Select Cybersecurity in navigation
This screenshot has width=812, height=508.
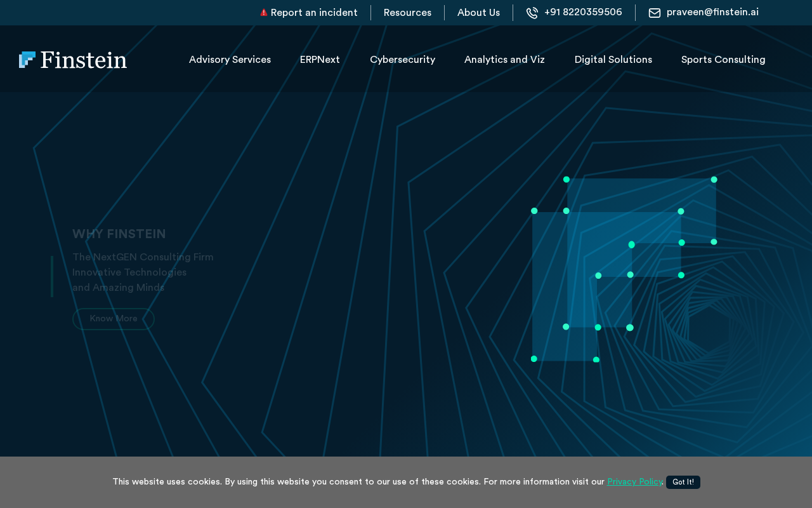tap(402, 60)
